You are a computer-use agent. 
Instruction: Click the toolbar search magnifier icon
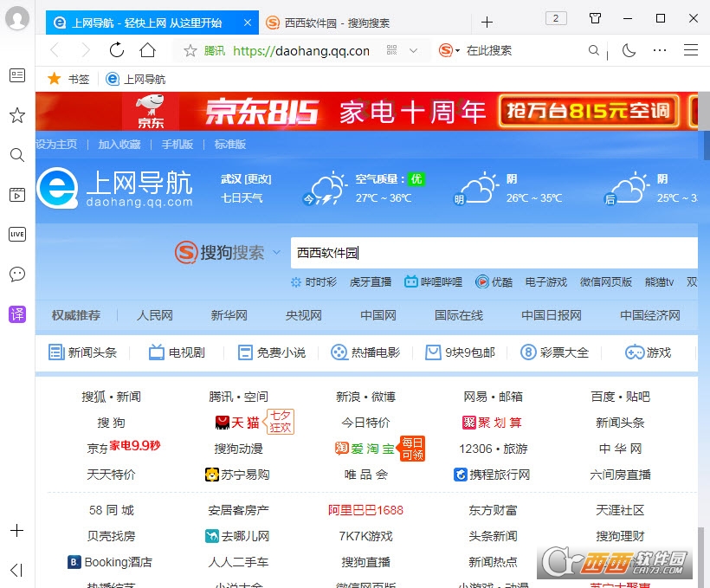pos(594,50)
